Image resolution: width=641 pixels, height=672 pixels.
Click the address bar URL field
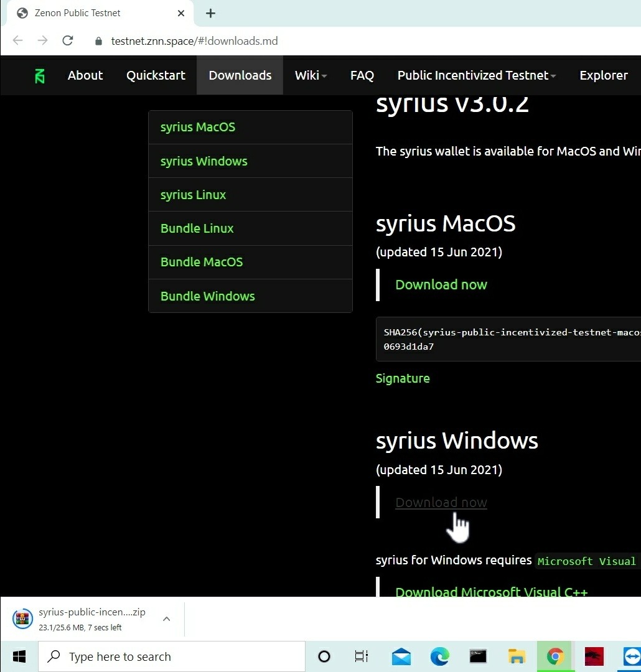tap(194, 41)
